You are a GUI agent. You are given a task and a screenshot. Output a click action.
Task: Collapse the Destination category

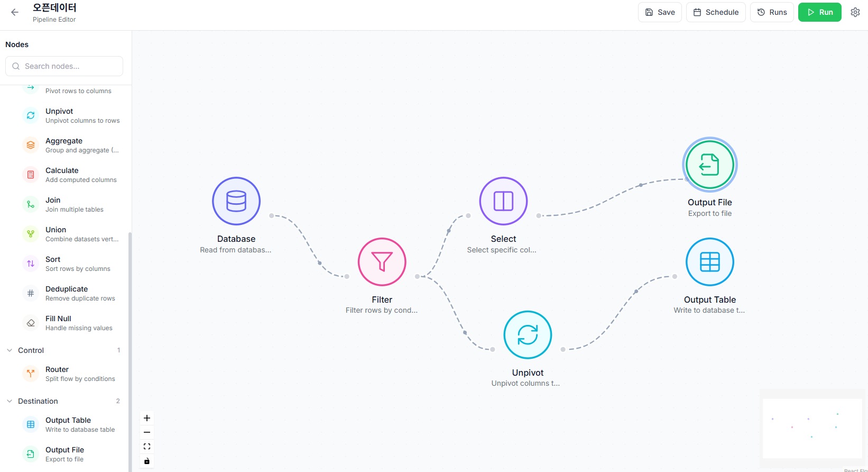coord(10,401)
